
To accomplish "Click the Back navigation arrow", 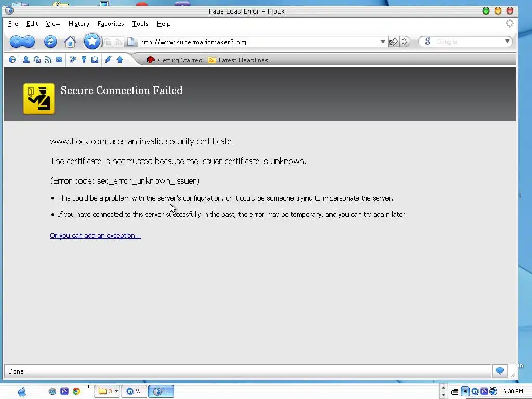I will pos(16,42).
